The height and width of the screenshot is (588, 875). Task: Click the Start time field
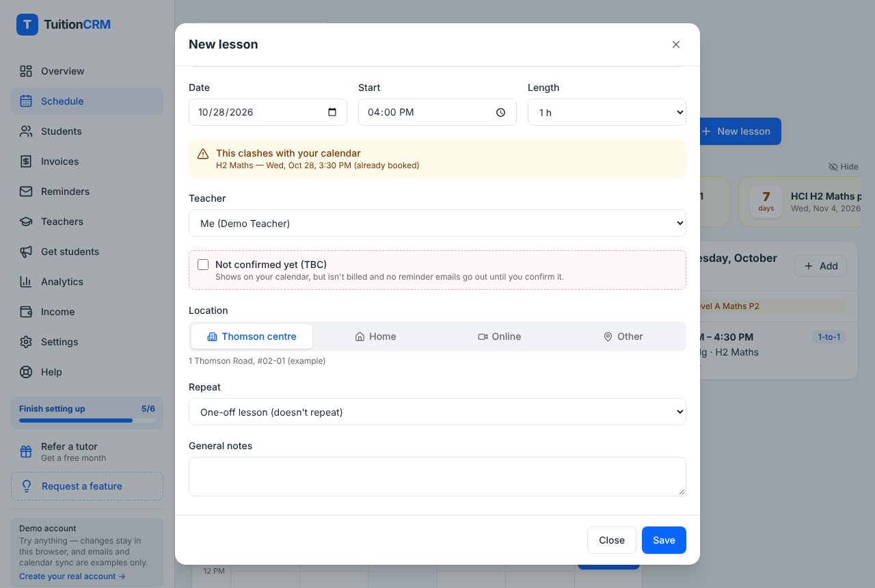437,112
